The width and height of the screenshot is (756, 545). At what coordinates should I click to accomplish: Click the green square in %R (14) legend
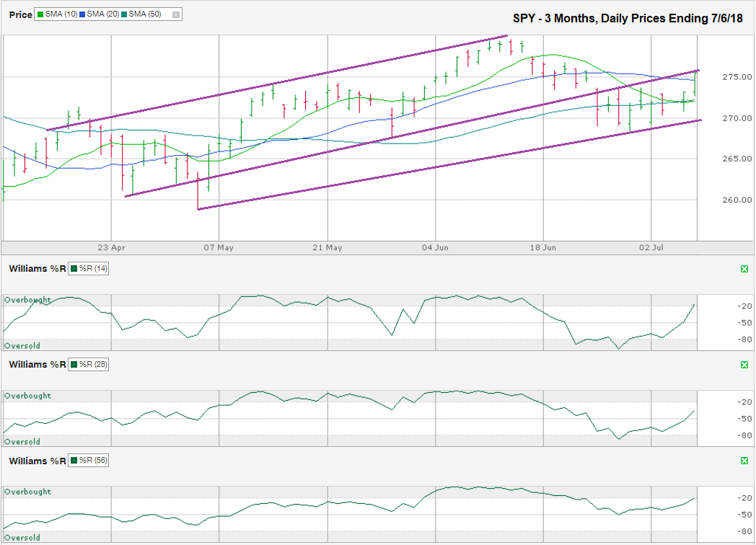coord(74,269)
